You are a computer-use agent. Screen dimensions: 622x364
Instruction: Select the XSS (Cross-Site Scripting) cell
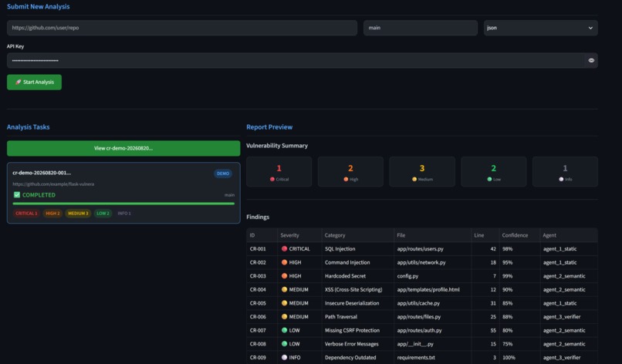pos(357,289)
